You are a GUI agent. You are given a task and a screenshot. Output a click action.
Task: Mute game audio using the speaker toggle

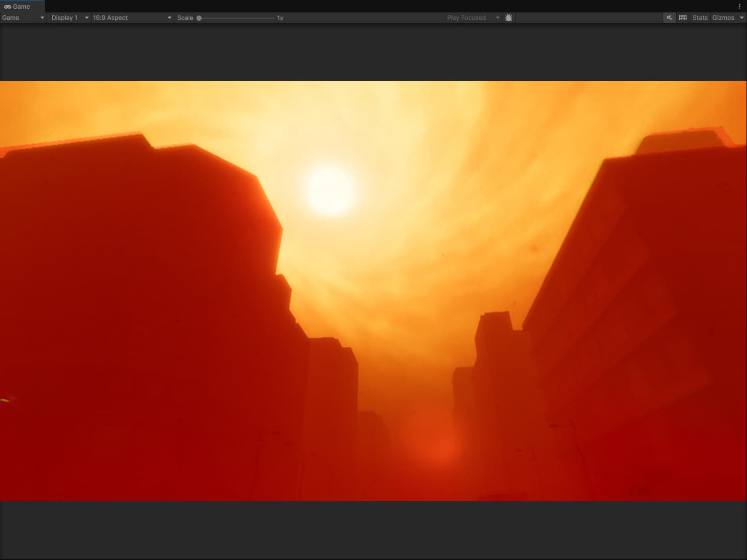tap(669, 18)
